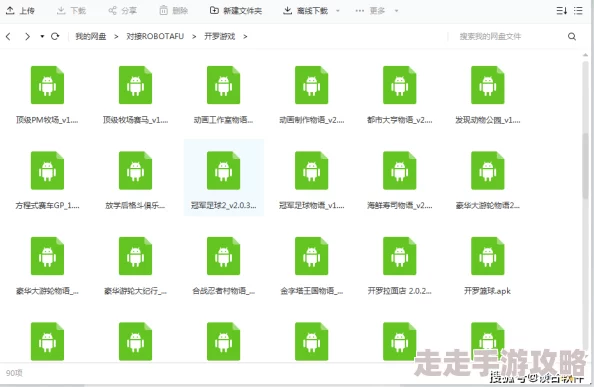Image resolution: width=594 pixels, height=387 pixels.
Task: Open the 更多 more menu
Action: tap(370, 11)
